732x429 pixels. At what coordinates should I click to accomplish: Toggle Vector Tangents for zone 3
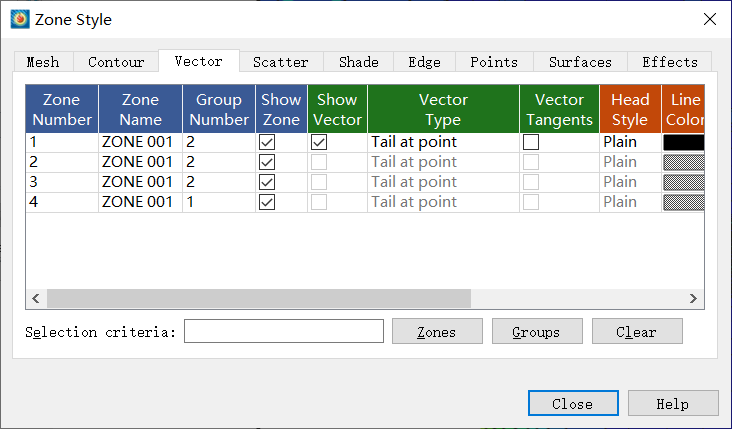tap(531, 183)
